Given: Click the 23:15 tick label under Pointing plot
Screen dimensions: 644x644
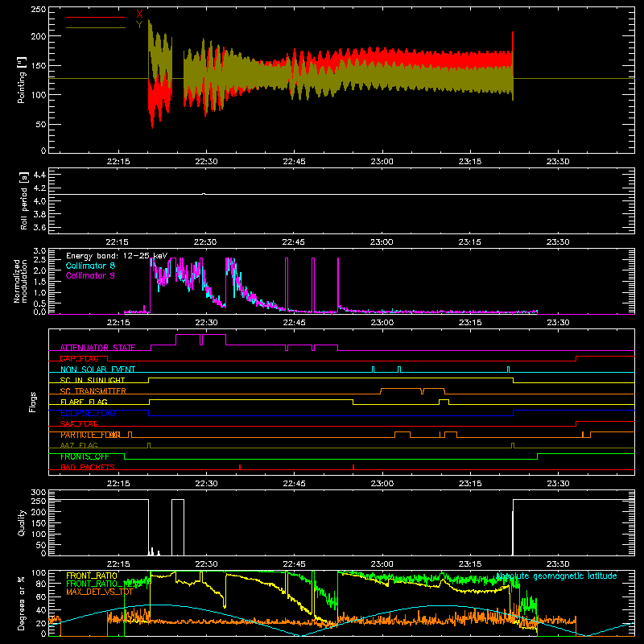Looking at the screenshot, I should point(470,162).
